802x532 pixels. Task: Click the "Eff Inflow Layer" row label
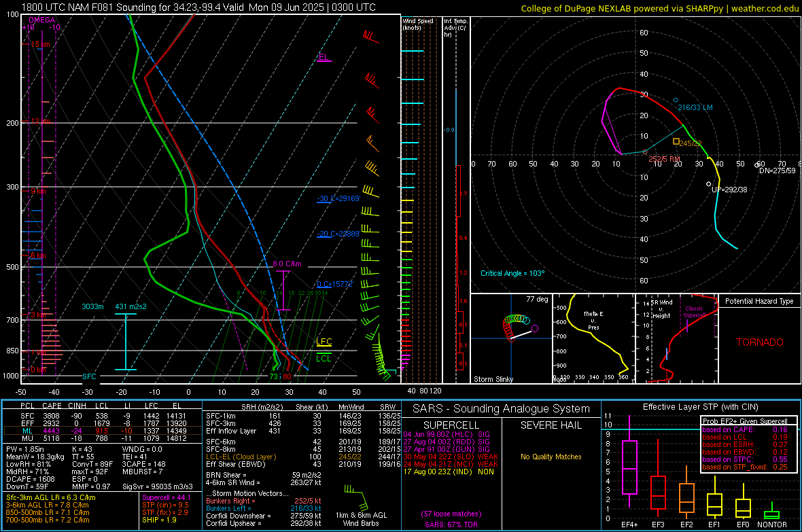point(230,431)
